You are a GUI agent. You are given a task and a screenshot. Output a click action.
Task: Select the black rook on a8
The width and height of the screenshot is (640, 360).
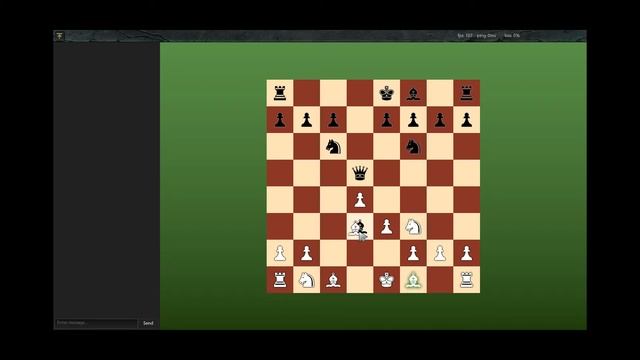tap(280, 93)
